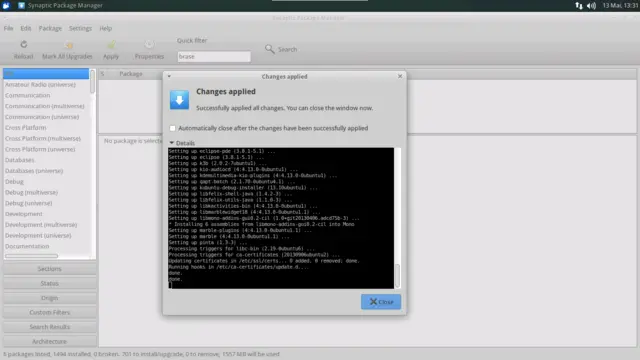Open the volume indicator in top panel
Image resolution: width=640 pixels, height=360 pixels.
(x=591, y=6)
